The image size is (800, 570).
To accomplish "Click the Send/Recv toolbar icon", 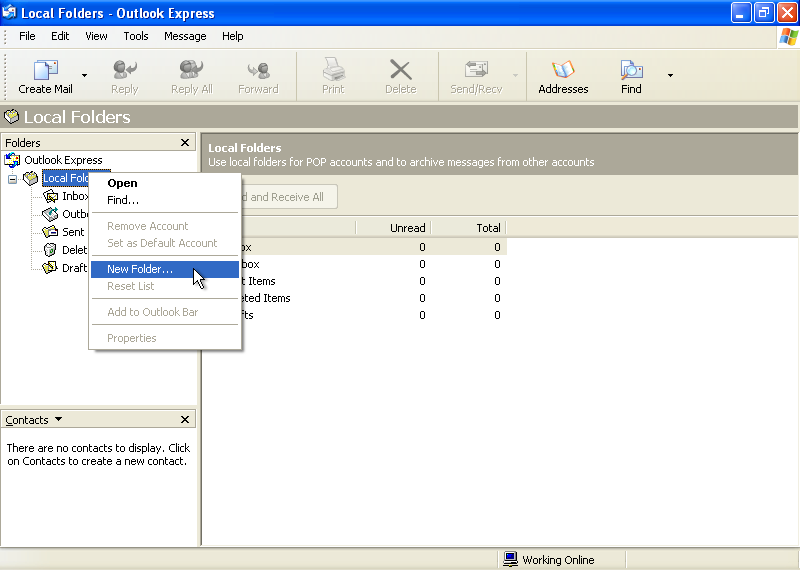I will 476,70.
